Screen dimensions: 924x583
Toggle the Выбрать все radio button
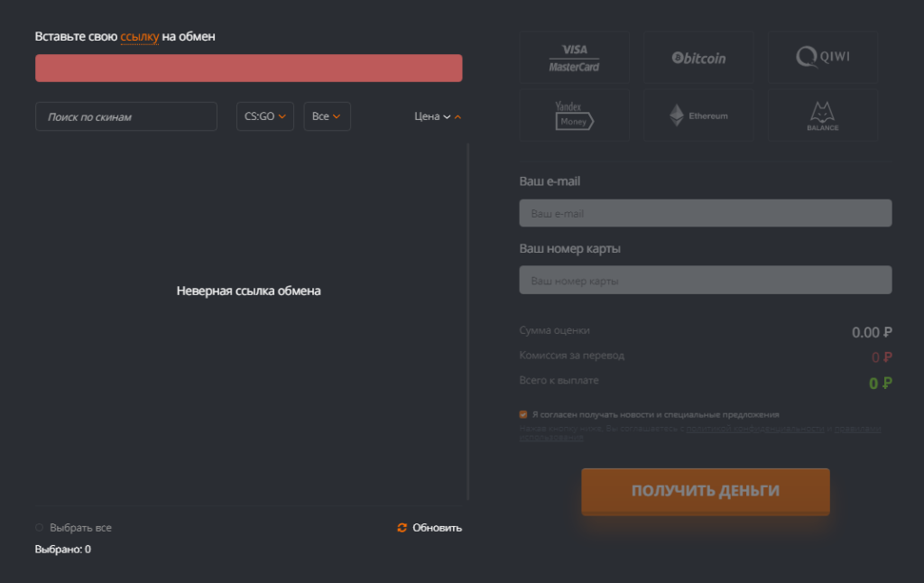(40, 528)
